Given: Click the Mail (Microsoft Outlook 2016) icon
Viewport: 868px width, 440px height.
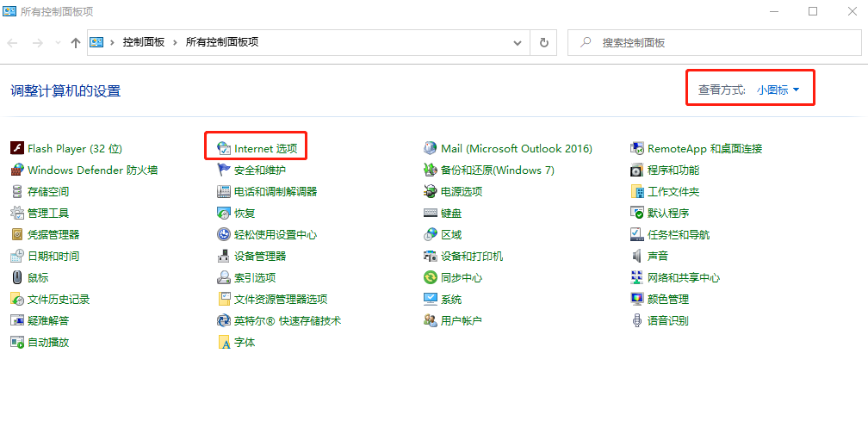Looking at the screenshot, I should (431, 148).
